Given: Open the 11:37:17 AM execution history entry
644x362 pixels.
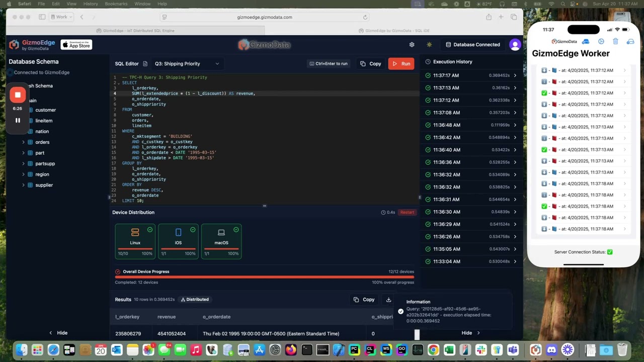Looking at the screenshot, I should pyautogui.click(x=471, y=75).
